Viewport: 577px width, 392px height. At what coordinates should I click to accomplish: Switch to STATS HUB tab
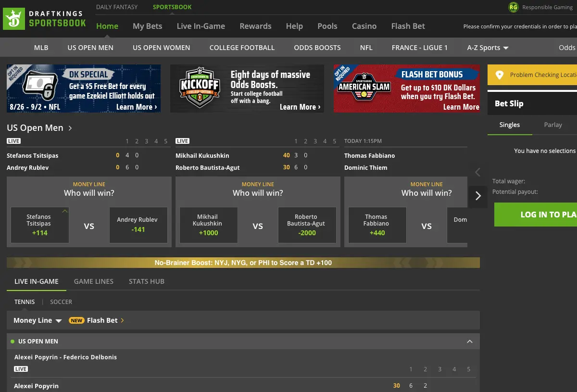click(x=147, y=281)
